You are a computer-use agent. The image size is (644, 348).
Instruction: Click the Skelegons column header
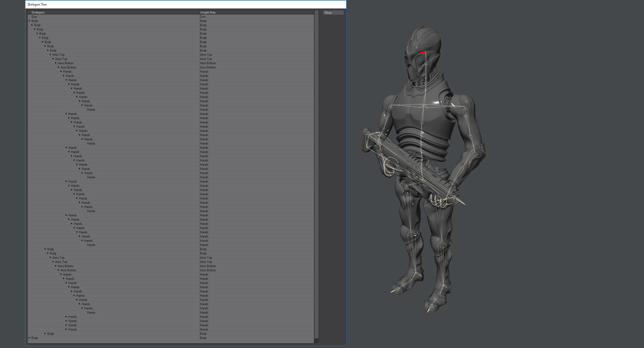[x=37, y=12]
